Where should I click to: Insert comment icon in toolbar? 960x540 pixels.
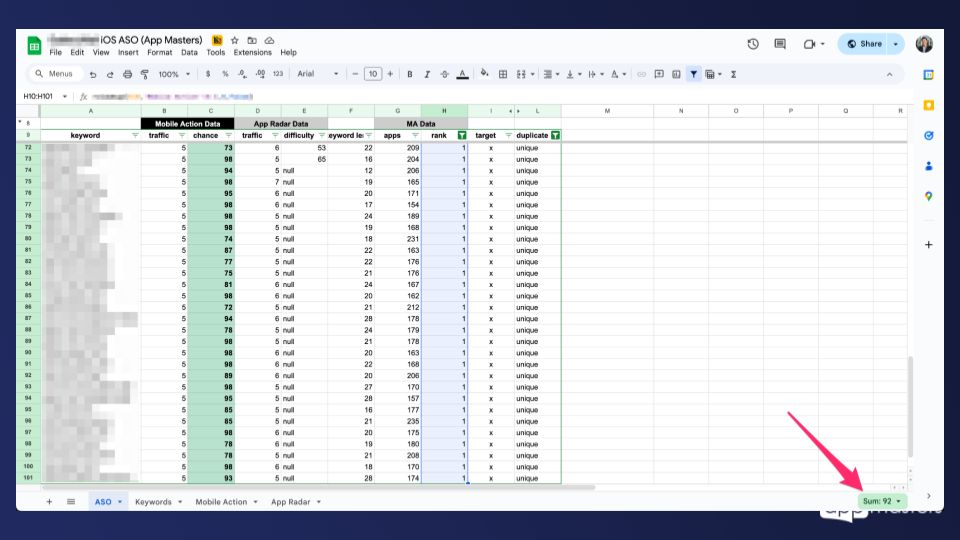(x=659, y=74)
